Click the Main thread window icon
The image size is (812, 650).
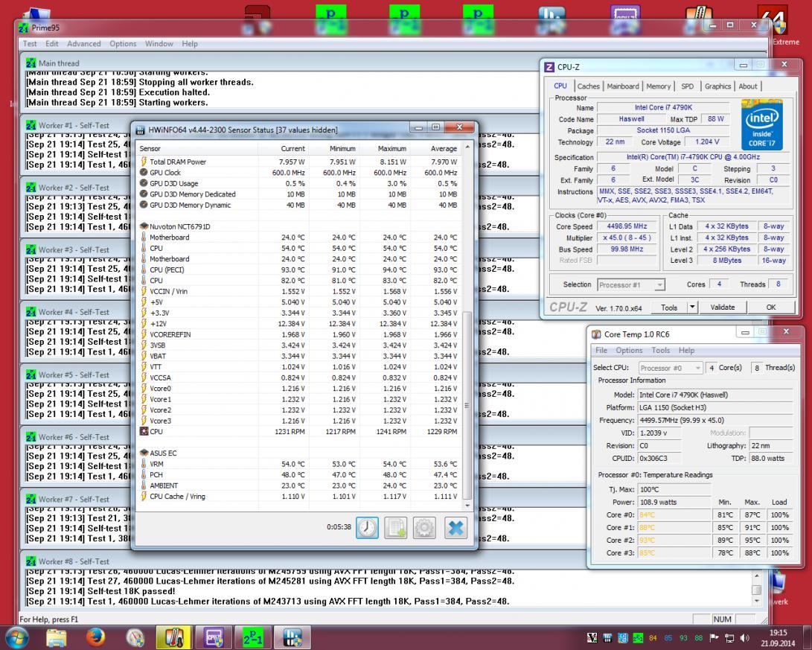[x=31, y=63]
